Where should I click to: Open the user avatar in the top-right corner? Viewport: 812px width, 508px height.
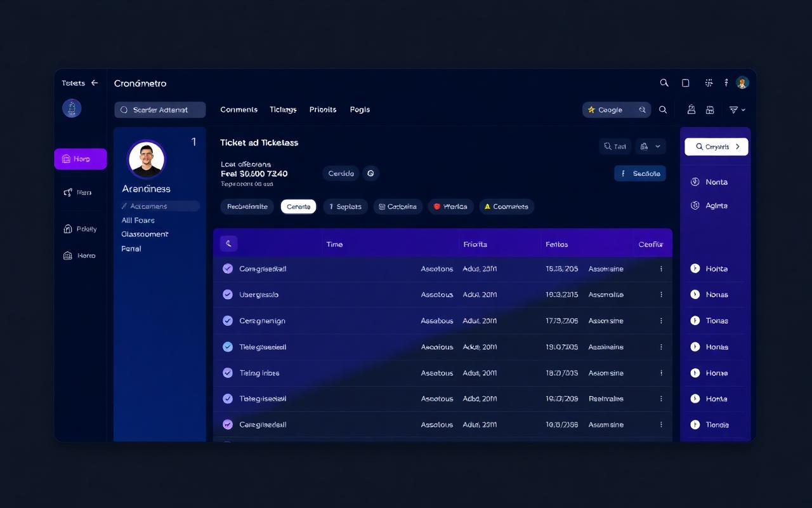(x=742, y=83)
